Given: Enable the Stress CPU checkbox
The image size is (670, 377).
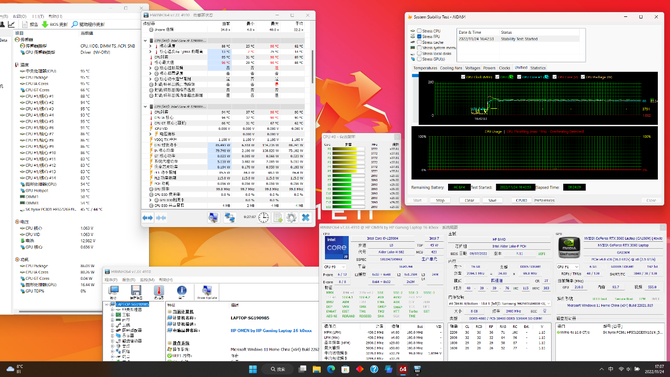Looking at the screenshot, I should [419, 31].
